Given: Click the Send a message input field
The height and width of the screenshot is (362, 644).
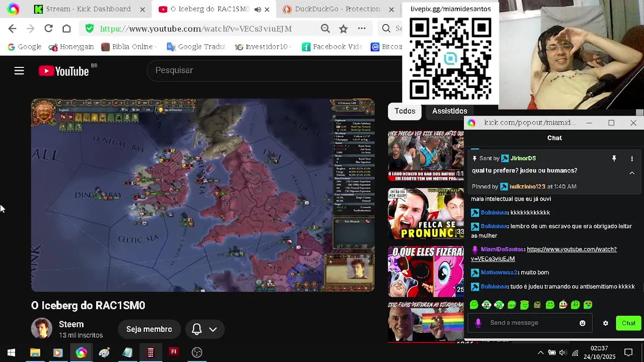Looking at the screenshot, I should click(530, 323).
